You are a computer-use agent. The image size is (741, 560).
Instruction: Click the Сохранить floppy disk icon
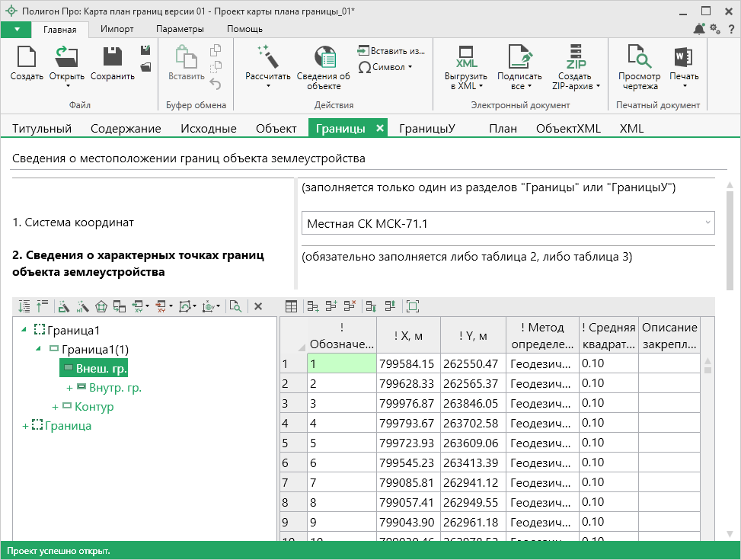pos(112,59)
